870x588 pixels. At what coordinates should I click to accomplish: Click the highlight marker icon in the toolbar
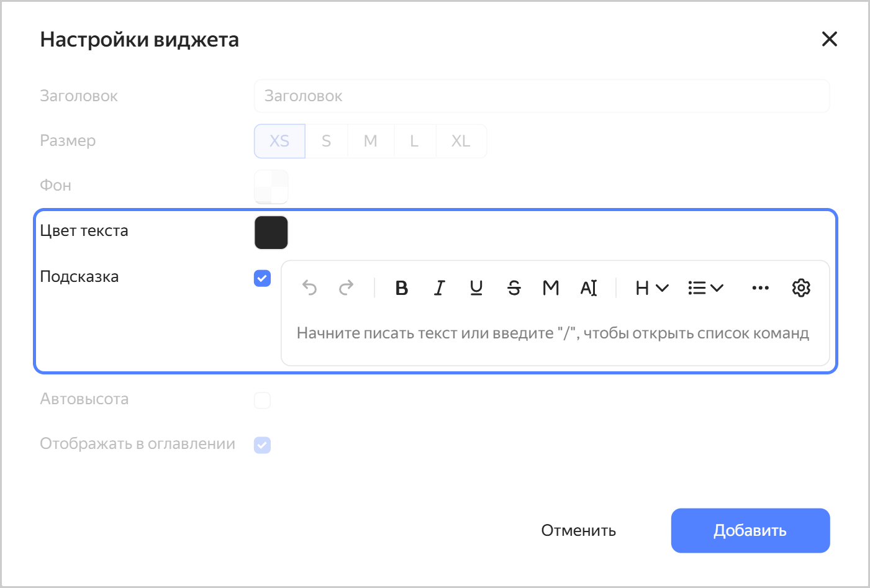tap(550, 287)
